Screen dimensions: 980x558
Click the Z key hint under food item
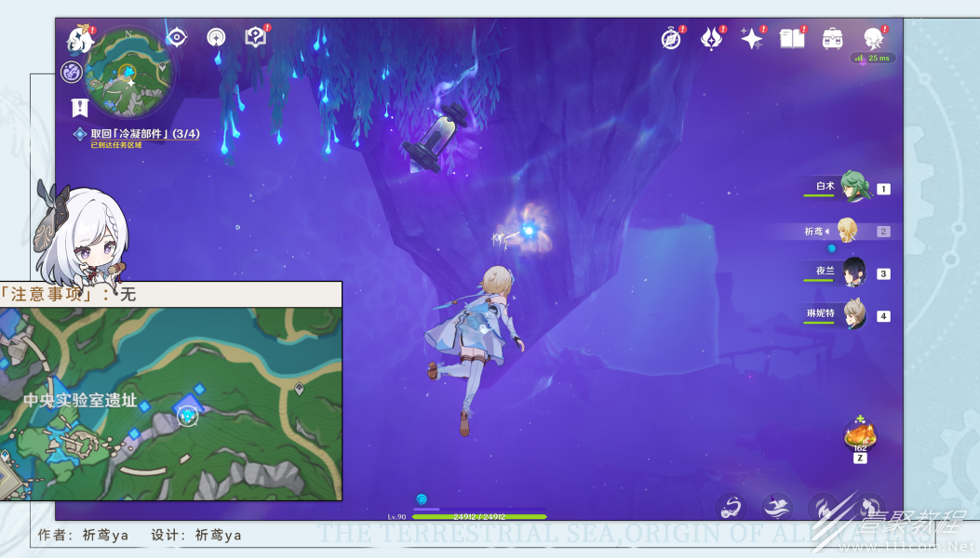point(860,458)
